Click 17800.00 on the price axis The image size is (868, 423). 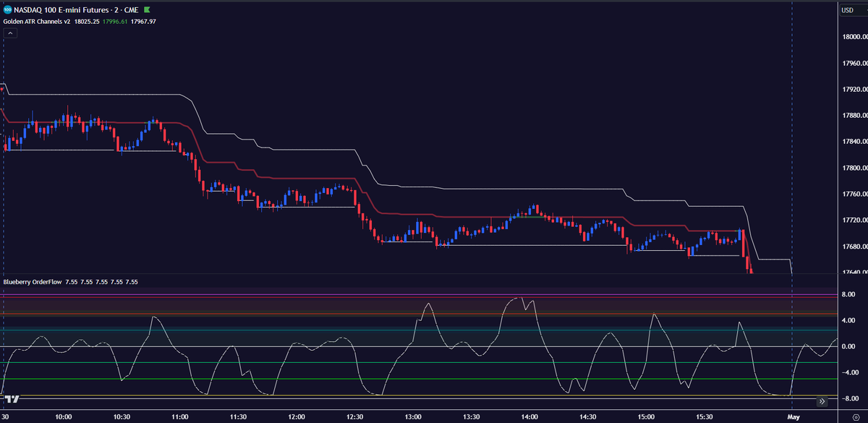[854, 168]
